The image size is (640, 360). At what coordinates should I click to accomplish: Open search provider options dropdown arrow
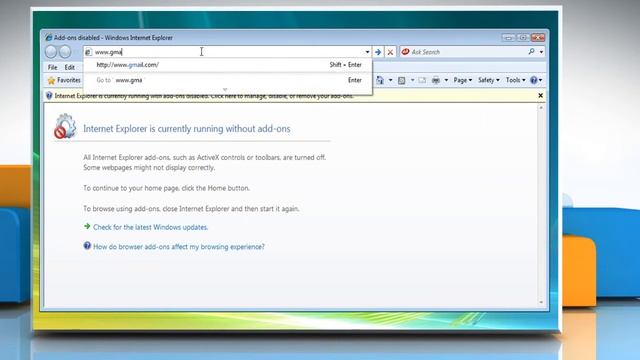coord(541,52)
